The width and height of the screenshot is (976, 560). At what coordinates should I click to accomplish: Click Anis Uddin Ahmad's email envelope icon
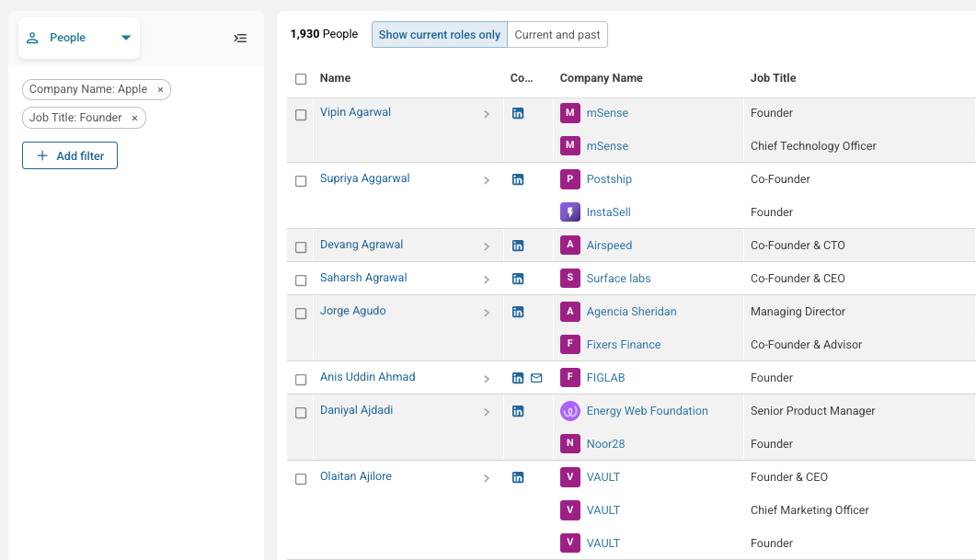point(536,378)
